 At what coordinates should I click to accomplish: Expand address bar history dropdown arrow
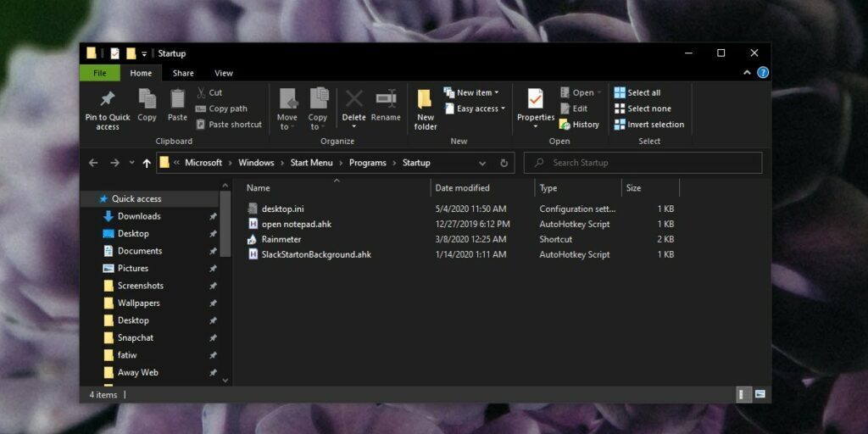tap(482, 163)
